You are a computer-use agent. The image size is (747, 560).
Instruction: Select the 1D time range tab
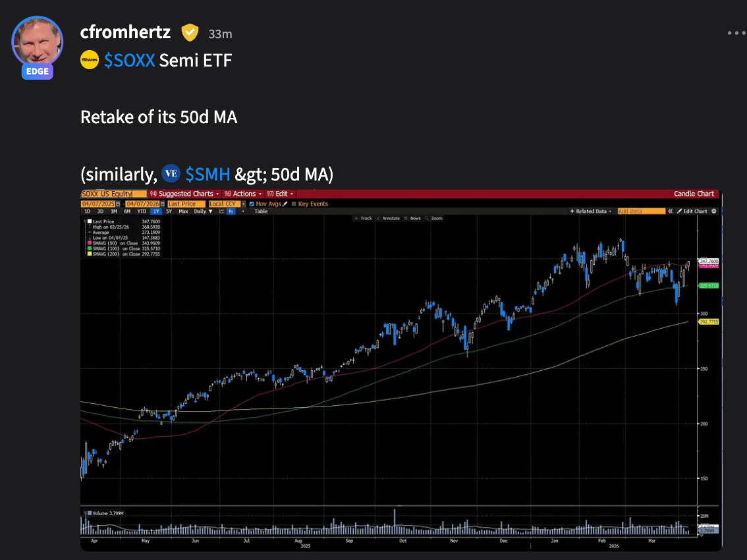click(87, 211)
